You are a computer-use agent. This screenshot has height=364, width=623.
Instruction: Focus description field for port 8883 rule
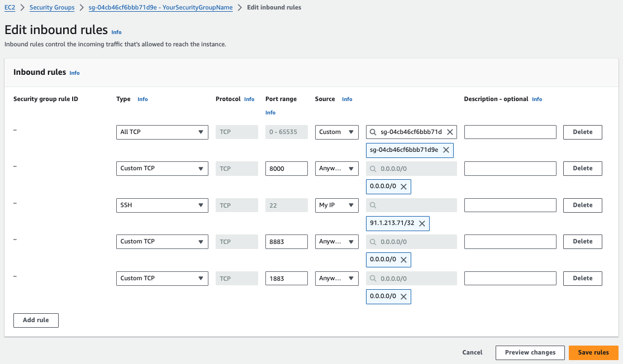coord(510,241)
